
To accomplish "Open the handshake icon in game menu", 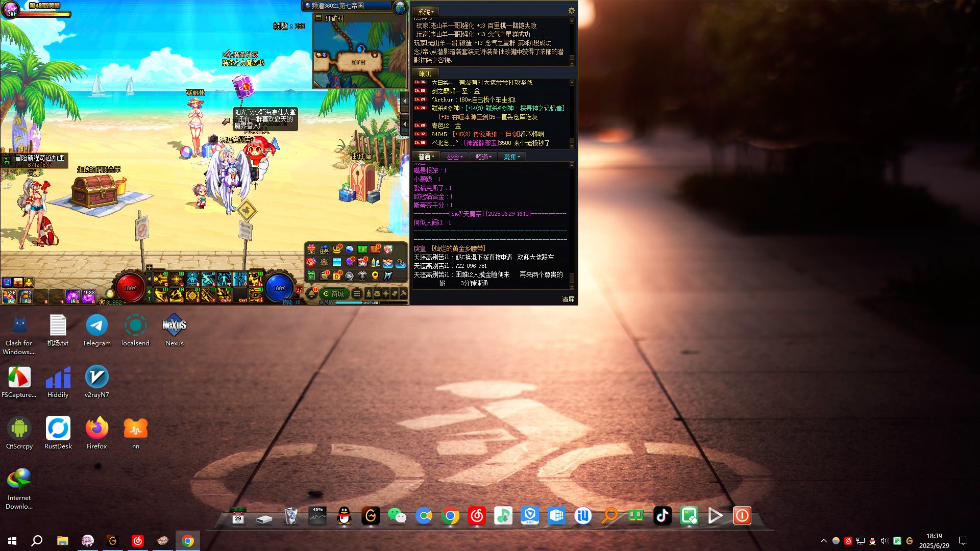I will coord(388,263).
